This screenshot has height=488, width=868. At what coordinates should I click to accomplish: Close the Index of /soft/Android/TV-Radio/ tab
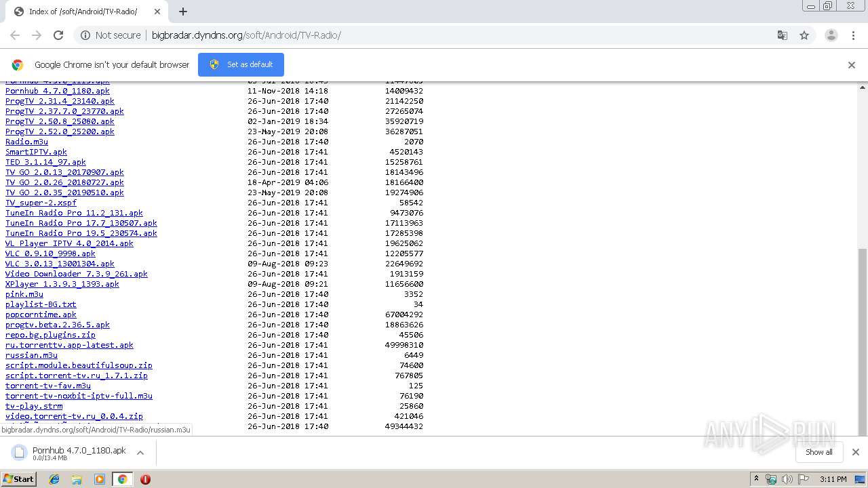[x=157, y=12]
